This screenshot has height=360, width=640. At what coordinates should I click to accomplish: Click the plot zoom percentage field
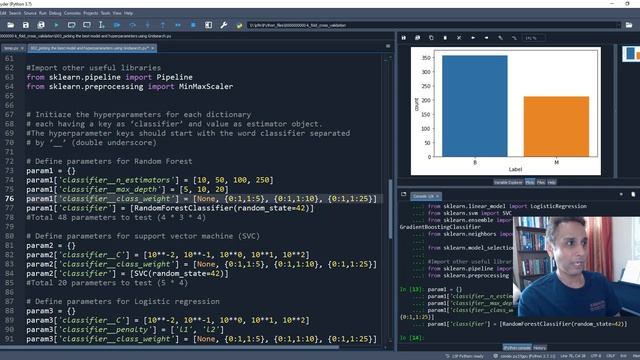coord(534,38)
